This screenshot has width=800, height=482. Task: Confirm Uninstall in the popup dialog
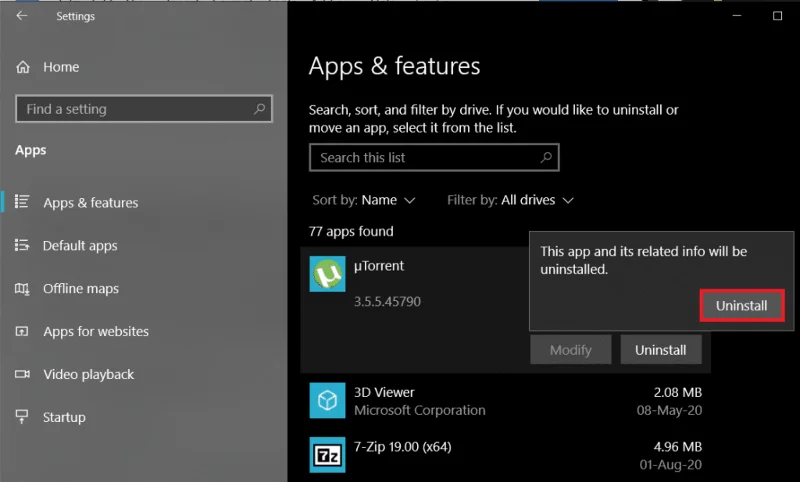(742, 306)
